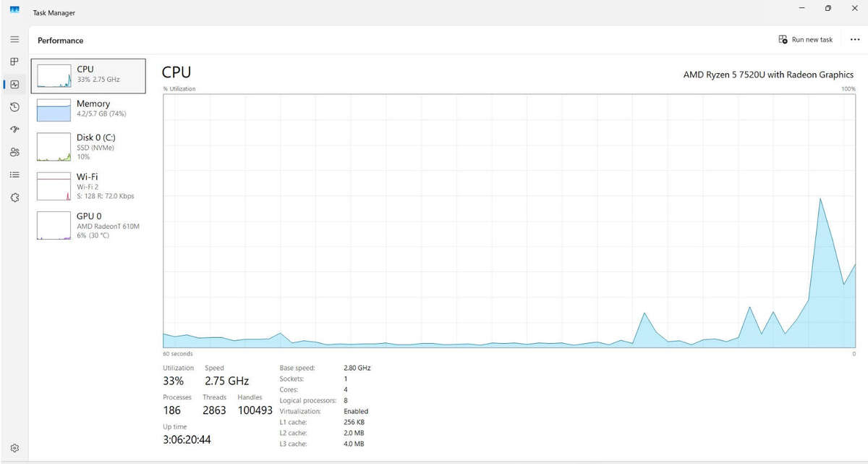Click the 33% utilization value
Screen dimensions: 868x464
pyautogui.click(x=174, y=381)
